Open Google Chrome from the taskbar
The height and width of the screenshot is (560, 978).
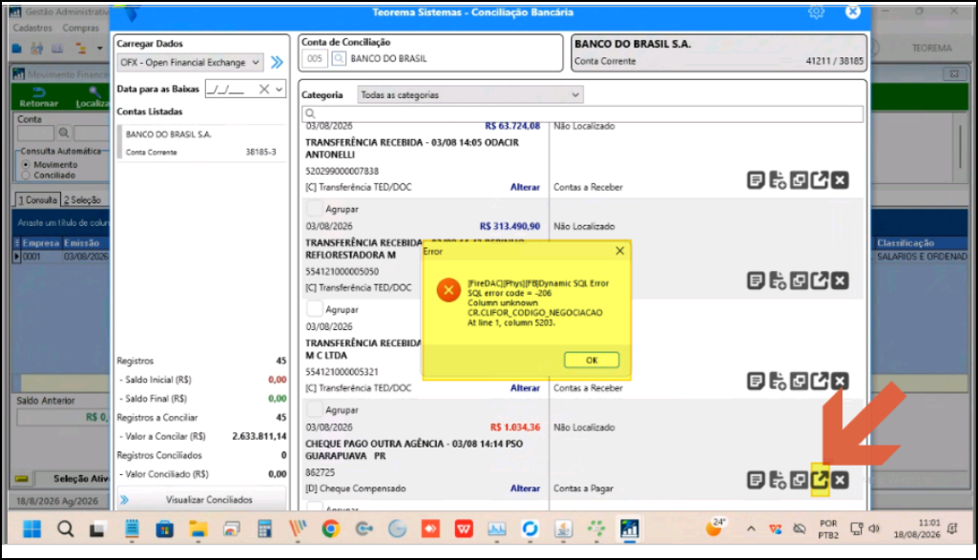[330, 529]
